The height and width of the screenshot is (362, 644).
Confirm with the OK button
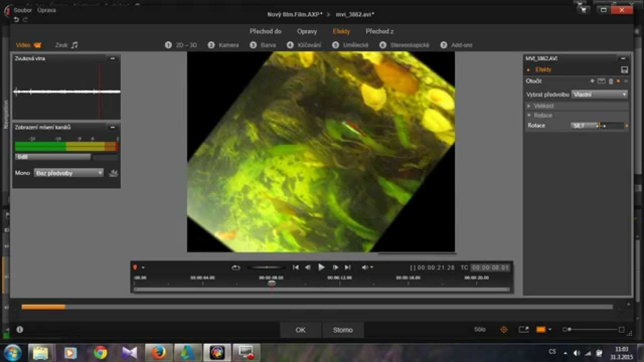point(300,330)
